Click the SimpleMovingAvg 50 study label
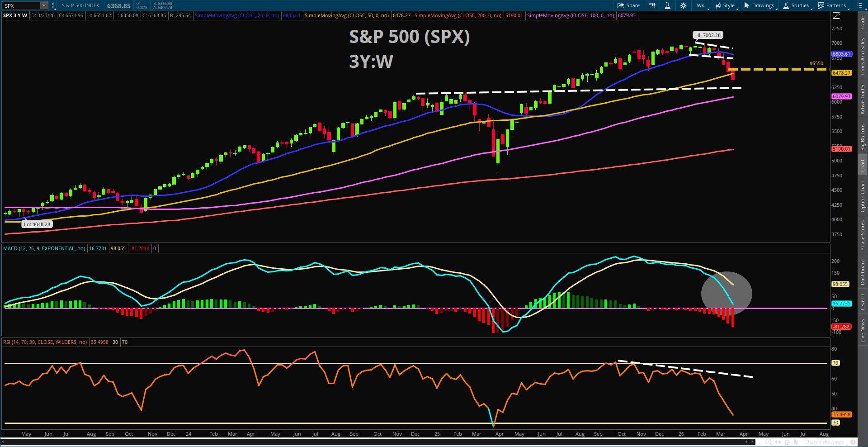 pos(347,15)
